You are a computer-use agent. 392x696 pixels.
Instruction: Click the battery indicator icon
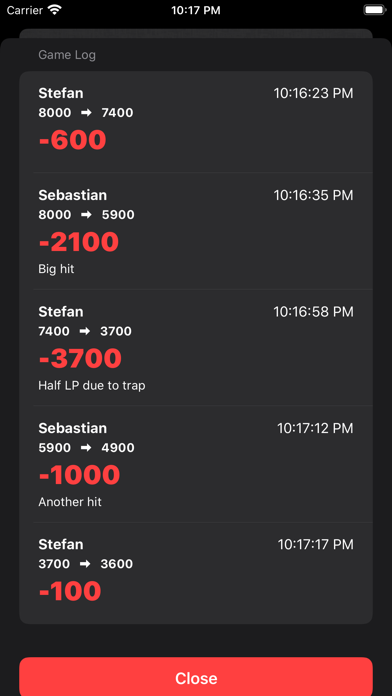374,10
